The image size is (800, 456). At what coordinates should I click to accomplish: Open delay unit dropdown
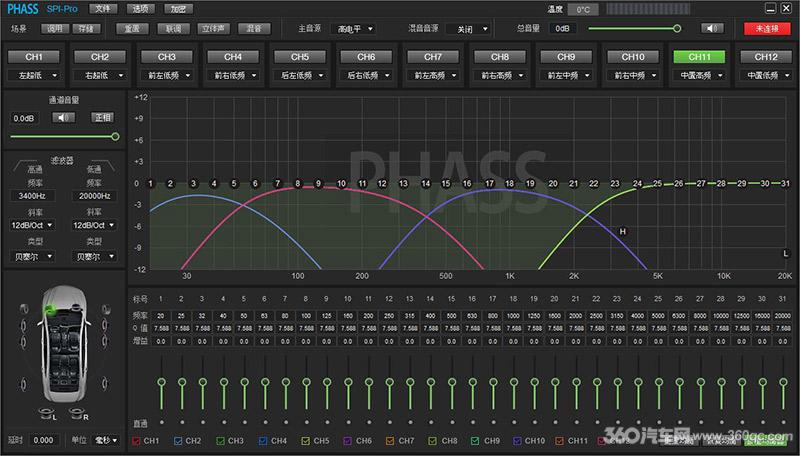pyautogui.click(x=106, y=440)
